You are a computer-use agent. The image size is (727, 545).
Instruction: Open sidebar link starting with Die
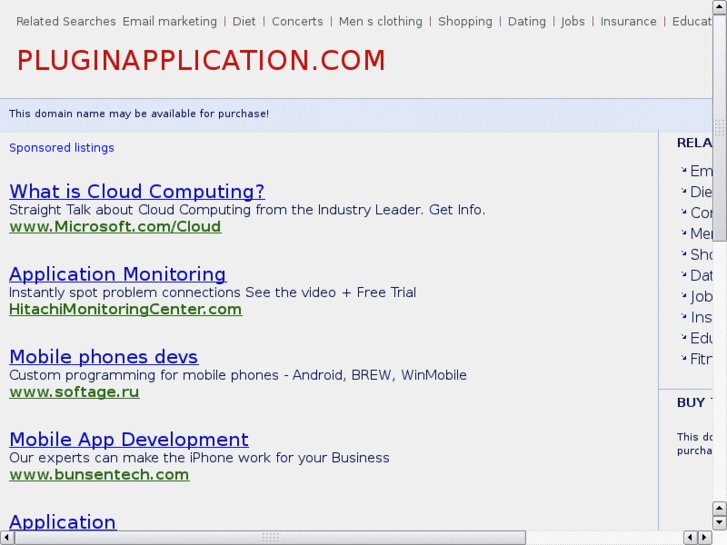701,192
